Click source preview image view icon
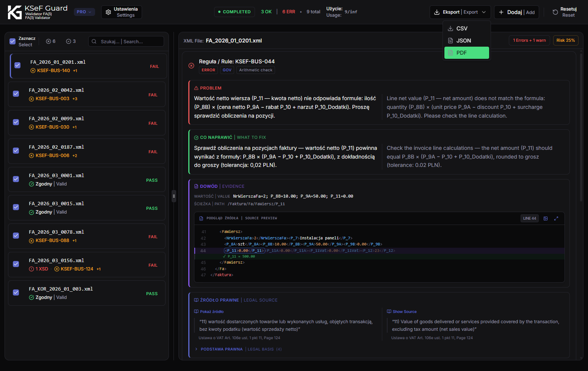This screenshot has height=371, width=588. tap(546, 219)
